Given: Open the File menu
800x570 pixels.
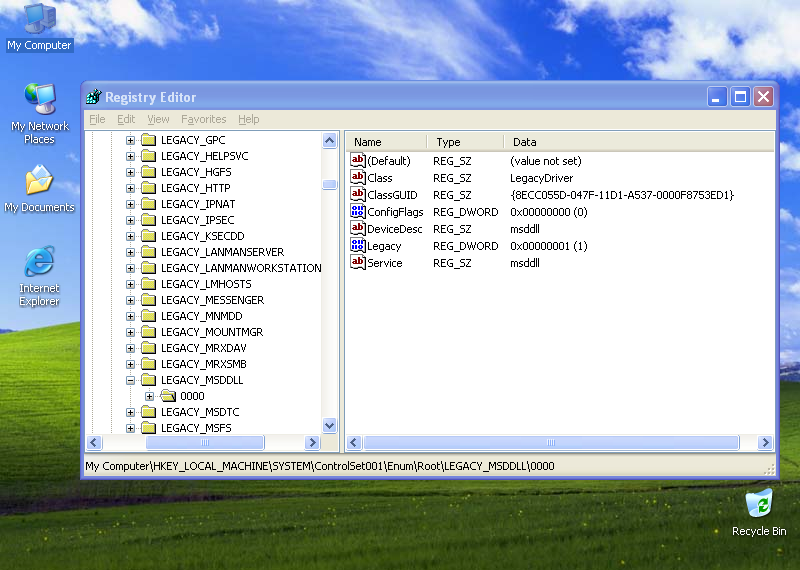Looking at the screenshot, I should tap(97, 119).
